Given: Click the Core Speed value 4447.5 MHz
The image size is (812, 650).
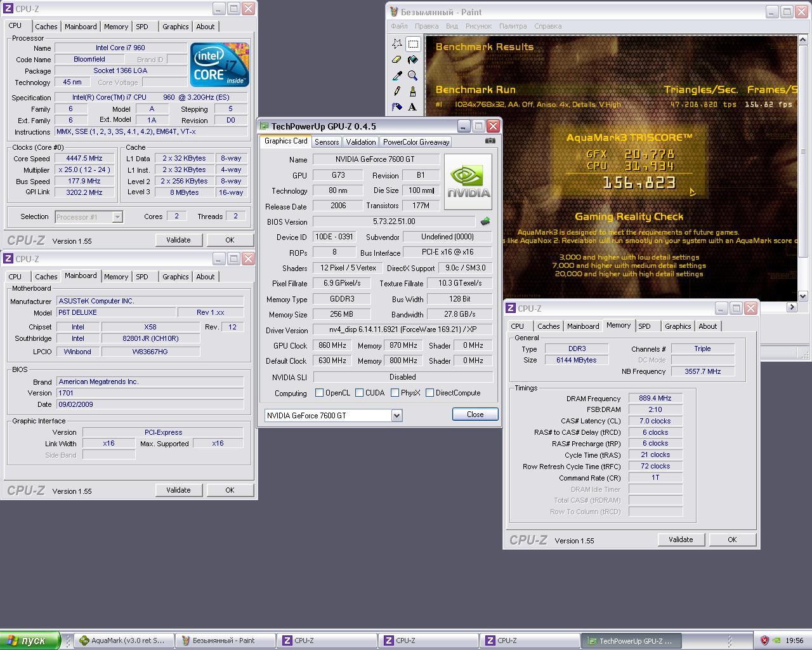Looking at the screenshot, I should tap(84, 159).
